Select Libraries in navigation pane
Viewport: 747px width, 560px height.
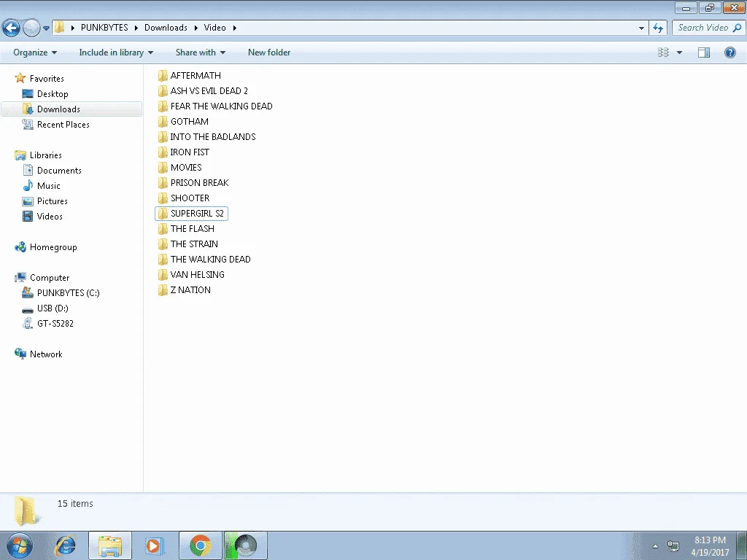coord(46,155)
